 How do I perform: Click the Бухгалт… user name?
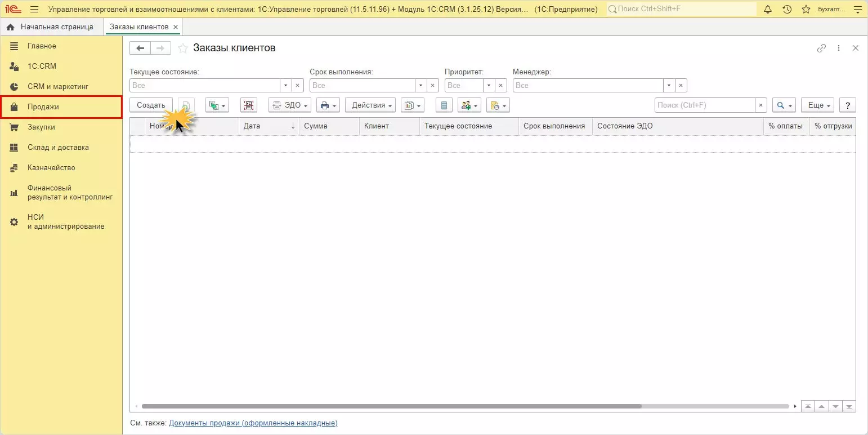pyautogui.click(x=832, y=10)
